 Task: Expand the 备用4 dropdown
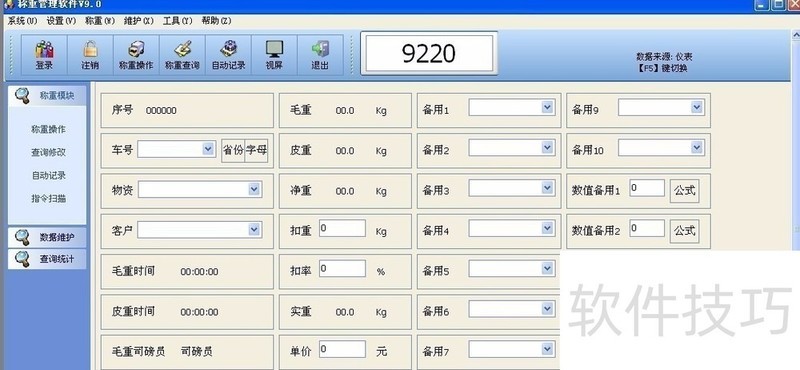pos(547,228)
